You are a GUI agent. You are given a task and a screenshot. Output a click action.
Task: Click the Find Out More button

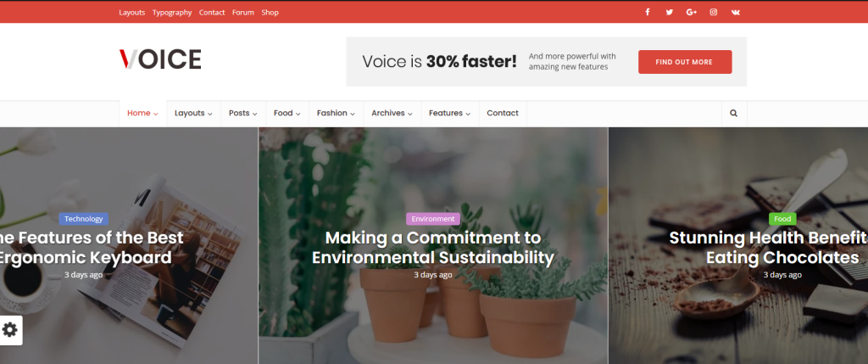[684, 62]
